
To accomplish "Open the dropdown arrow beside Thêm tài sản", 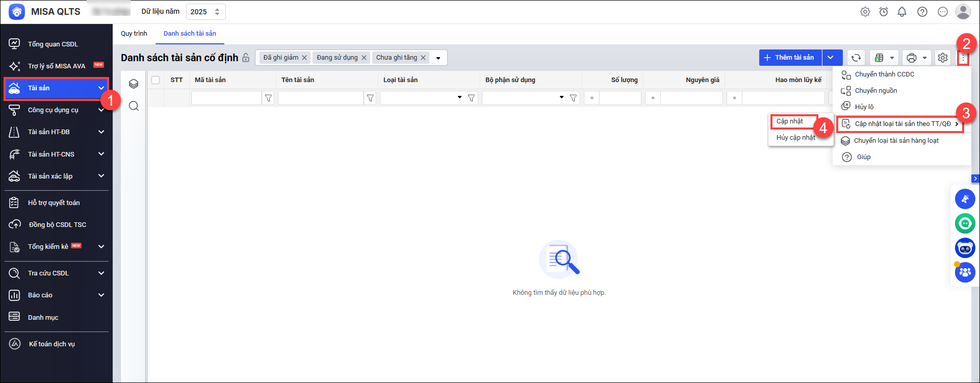I will pyautogui.click(x=831, y=58).
